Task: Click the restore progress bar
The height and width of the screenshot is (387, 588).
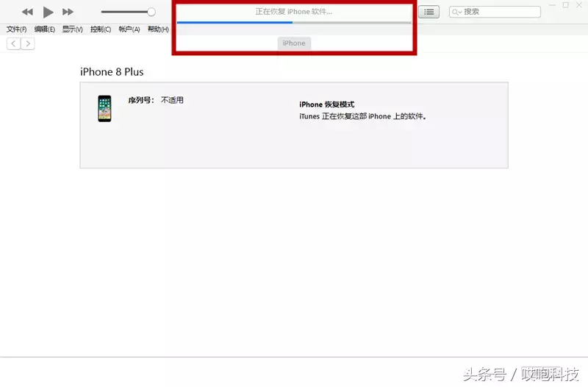Action: (294, 23)
